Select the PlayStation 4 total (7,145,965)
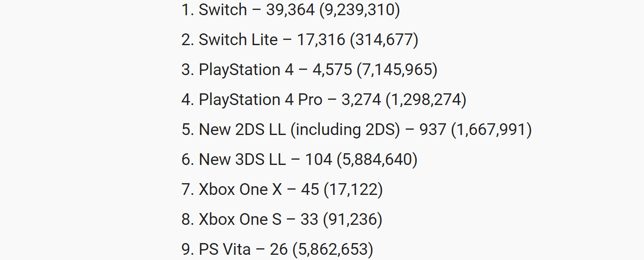This screenshot has width=644, height=260. 397,70
